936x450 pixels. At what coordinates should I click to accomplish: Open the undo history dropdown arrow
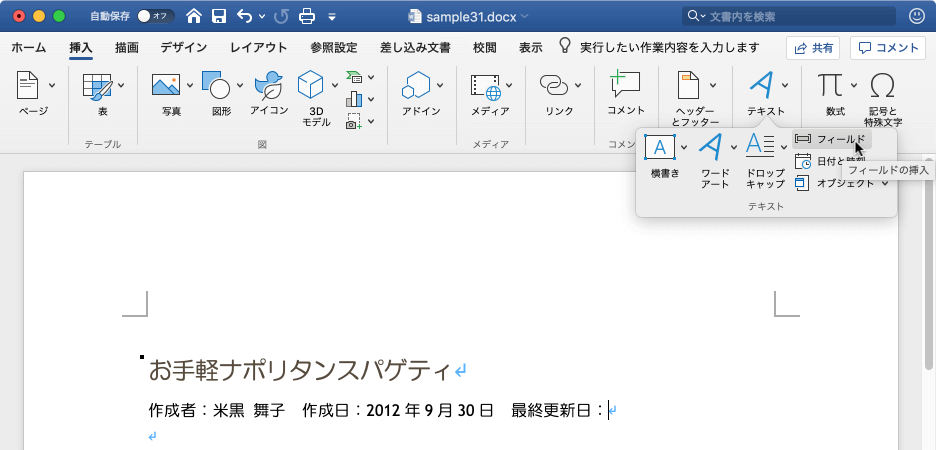click(x=262, y=17)
